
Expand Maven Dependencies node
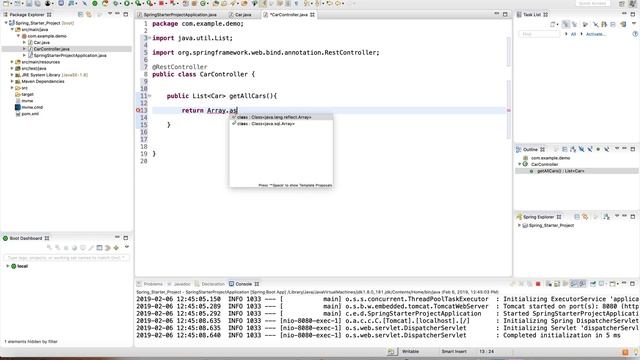(x=12, y=82)
